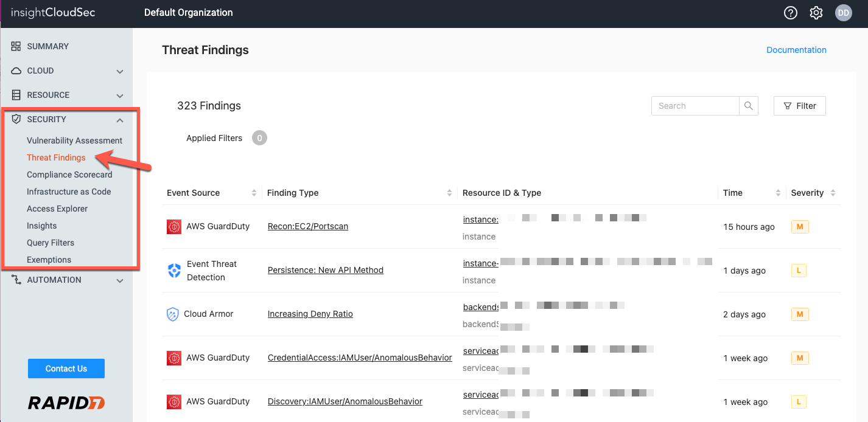Click the Contact Us button
This screenshot has height=422, width=868.
(66, 368)
